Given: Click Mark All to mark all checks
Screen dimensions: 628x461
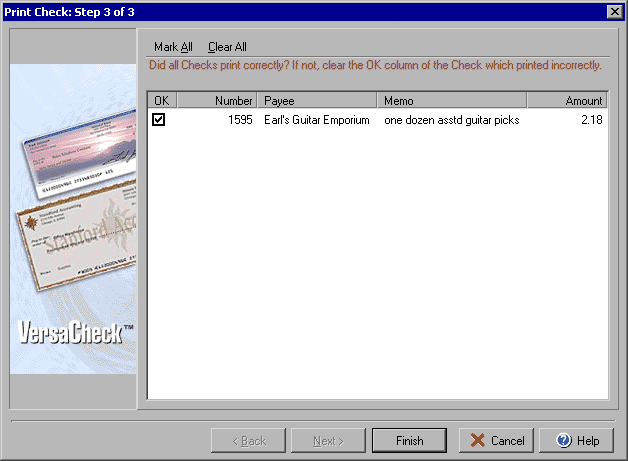Looking at the screenshot, I should (173, 47).
